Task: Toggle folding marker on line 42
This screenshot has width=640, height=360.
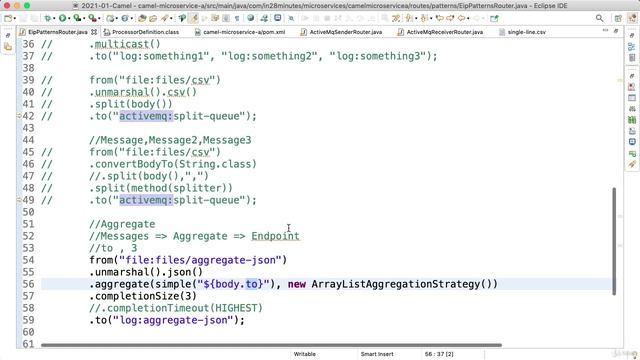Action: click(x=19, y=116)
